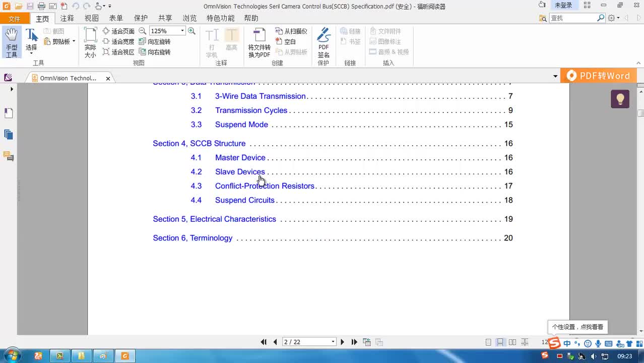The width and height of the screenshot is (644, 363).
Task: Open the comments panel icon in sidebar
Action: click(9, 156)
